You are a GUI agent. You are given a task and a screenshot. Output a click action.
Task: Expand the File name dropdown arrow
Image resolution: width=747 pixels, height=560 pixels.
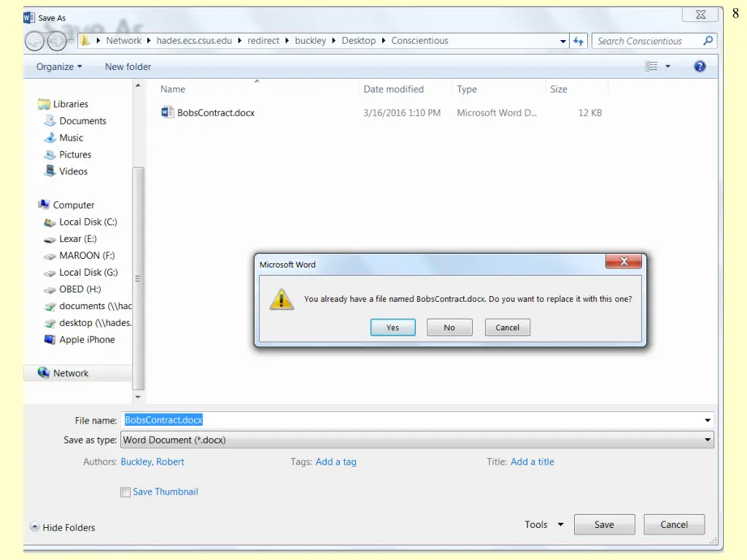[x=708, y=420]
